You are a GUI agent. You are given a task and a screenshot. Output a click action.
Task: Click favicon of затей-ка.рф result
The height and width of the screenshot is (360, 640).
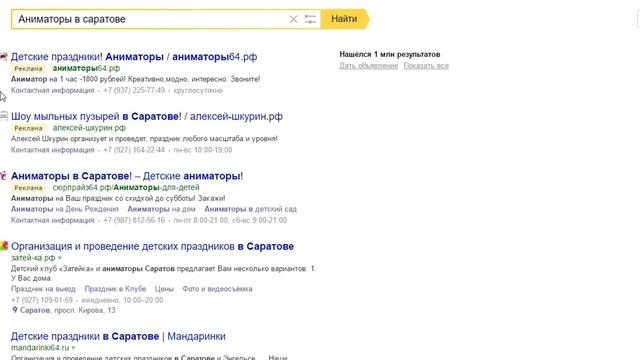[4, 246]
